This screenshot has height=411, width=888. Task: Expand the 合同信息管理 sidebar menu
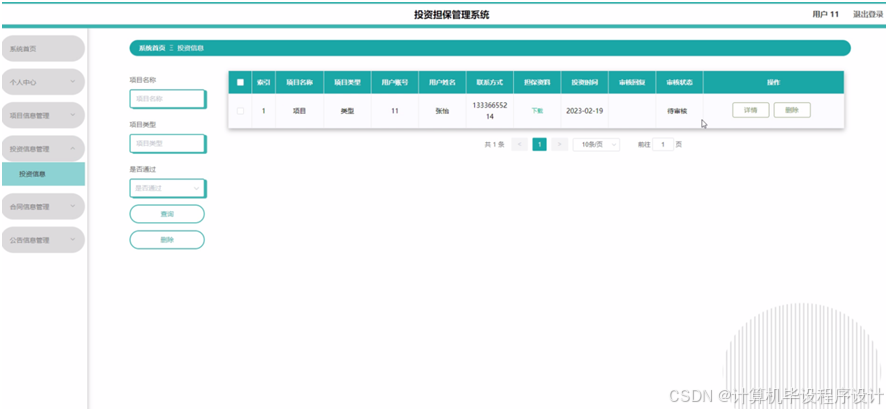pos(43,207)
